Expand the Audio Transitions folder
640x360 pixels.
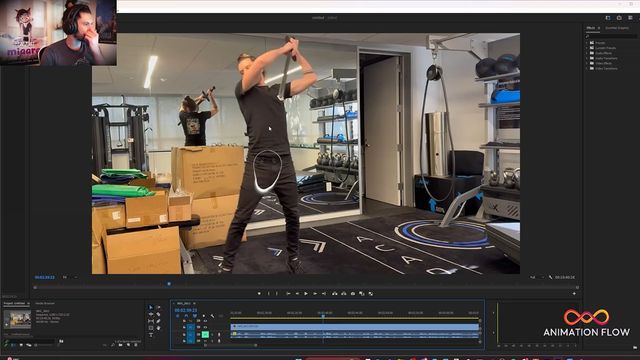coord(587,58)
